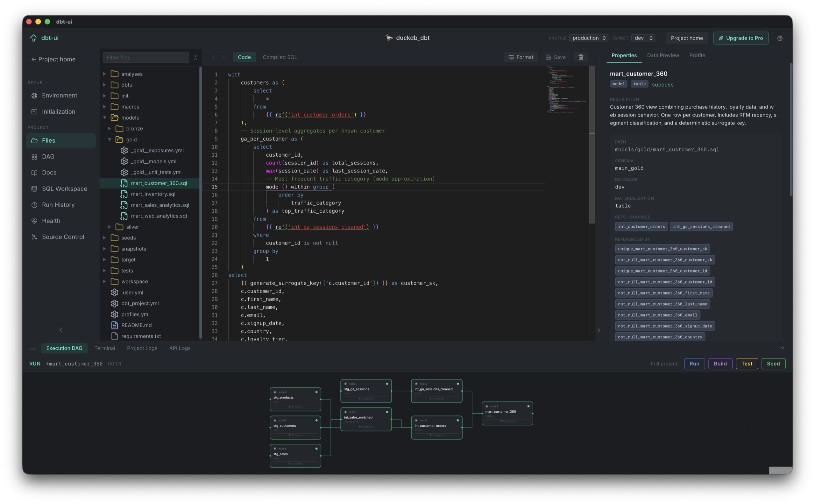Image resolution: width=815 pixels, height=504 pixels.
Task: Click Project home button in header
Action: tap(687, 38)
